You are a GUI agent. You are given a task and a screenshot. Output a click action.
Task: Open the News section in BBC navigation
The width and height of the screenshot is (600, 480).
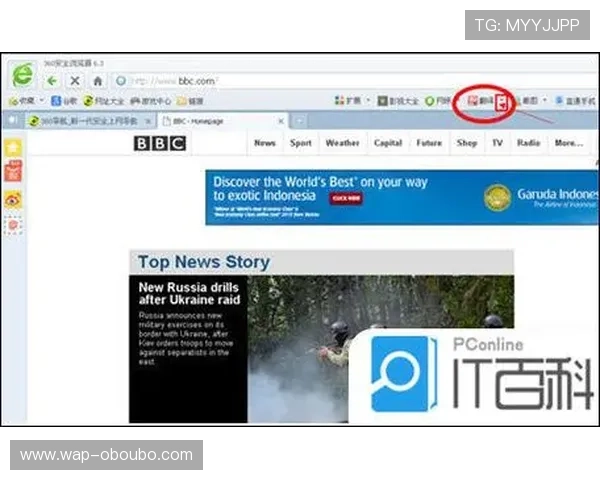coord(264,143)
